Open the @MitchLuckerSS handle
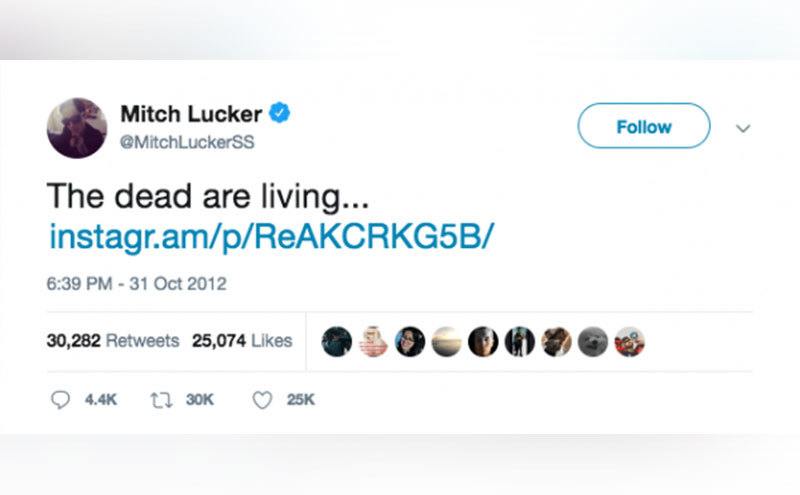Image resolution: width=800 pixels, height=495 pixels. click(x=187, y=142)
